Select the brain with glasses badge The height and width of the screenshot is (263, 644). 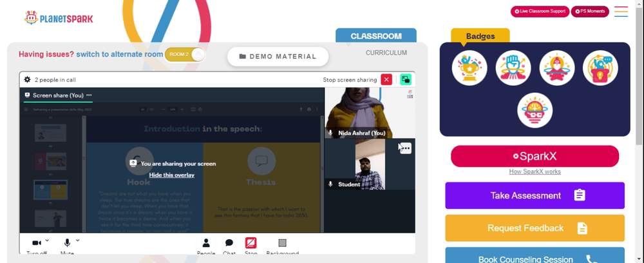click(535, 110)
